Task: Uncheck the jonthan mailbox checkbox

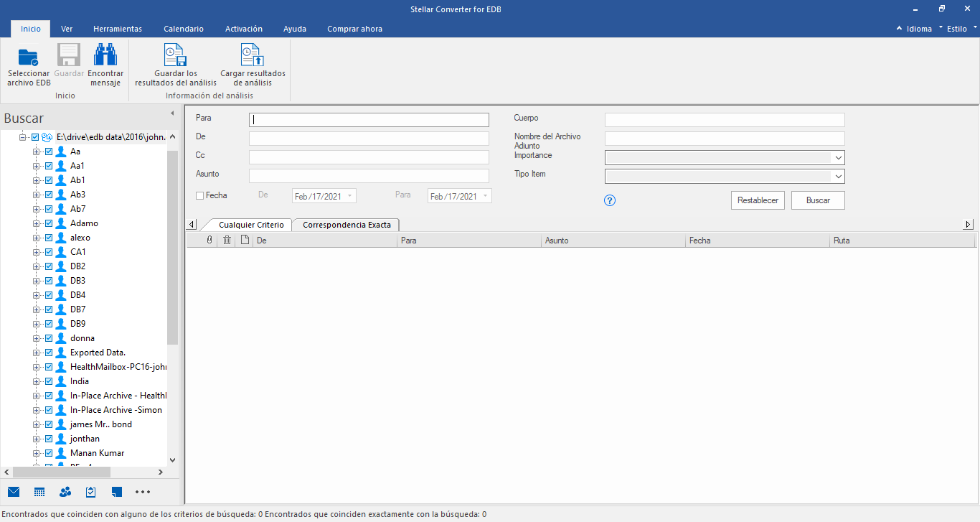Action: [49, 439]
